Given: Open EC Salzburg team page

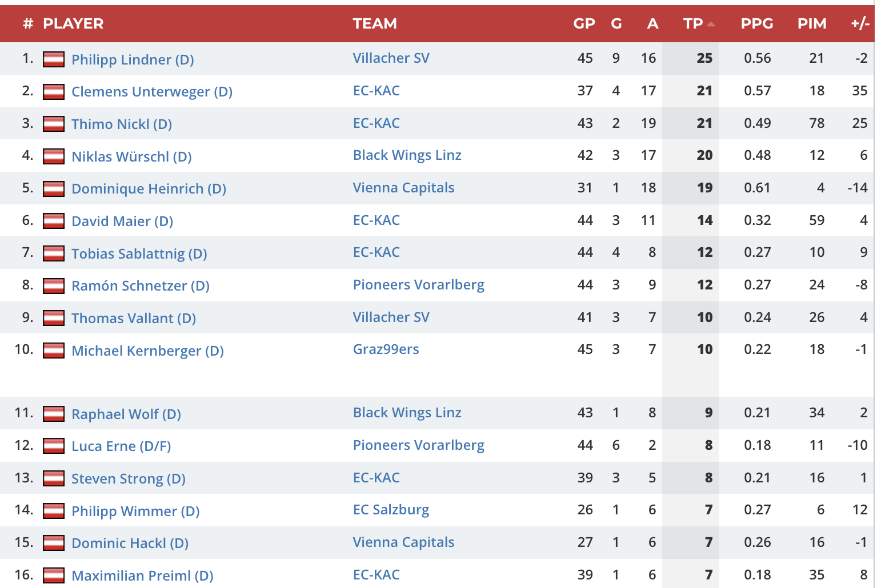Looking at the screenshot, I should pos(391,510).
